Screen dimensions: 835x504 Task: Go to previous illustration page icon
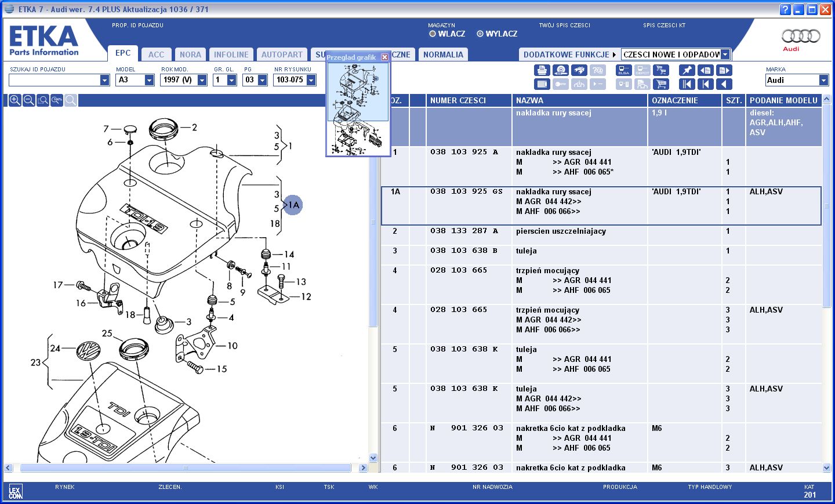click(x=705, y=70)
